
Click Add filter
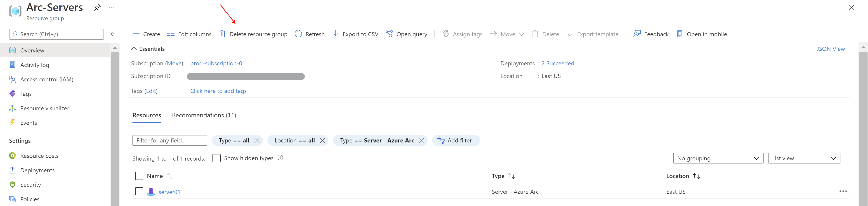tap(456, 141)
